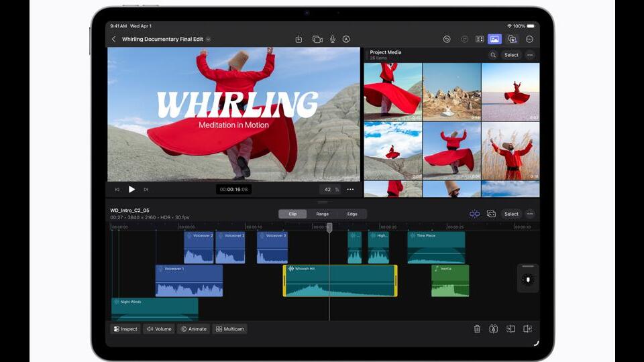Select the Time Piece audio clip
Screen dimensions: 644x362
coord(436,247)
